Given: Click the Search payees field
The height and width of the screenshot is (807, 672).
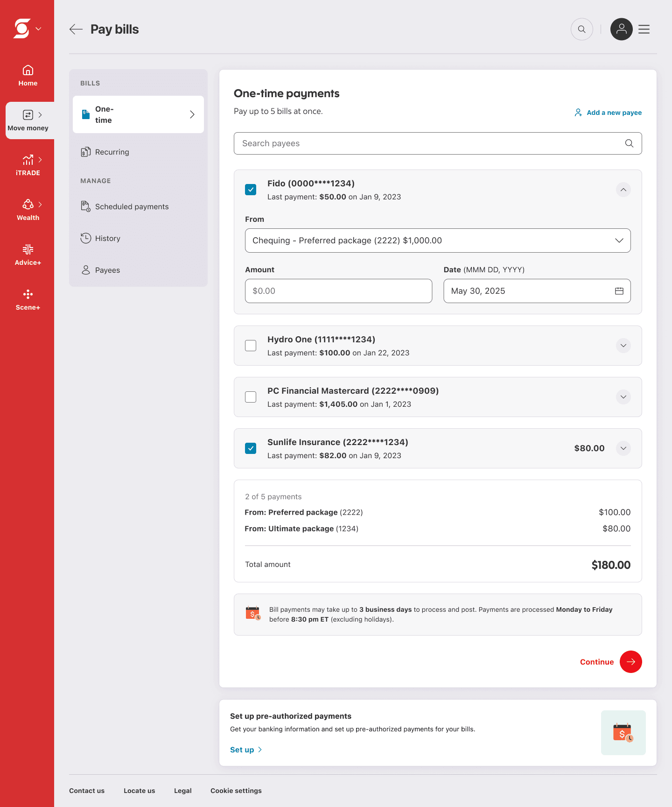Looking at the screenshot, I should pyautogui.click(x=438, y=143).
